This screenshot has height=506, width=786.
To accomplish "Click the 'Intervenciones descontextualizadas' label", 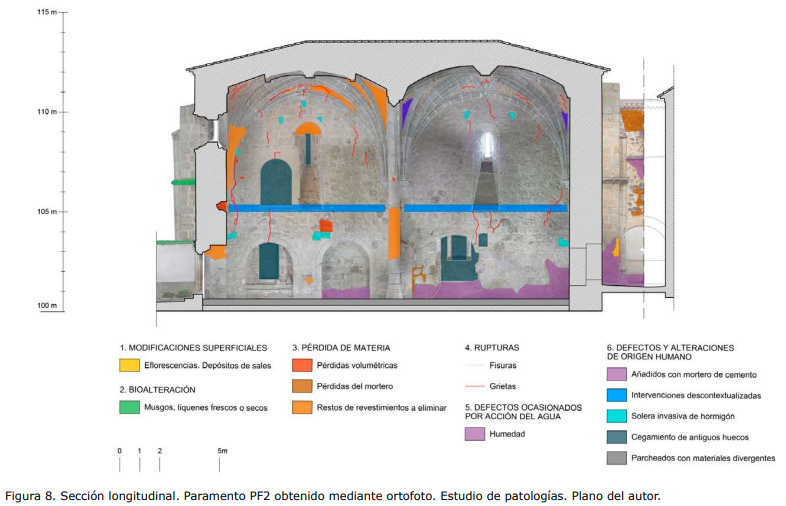I will (x=696, y=396).
